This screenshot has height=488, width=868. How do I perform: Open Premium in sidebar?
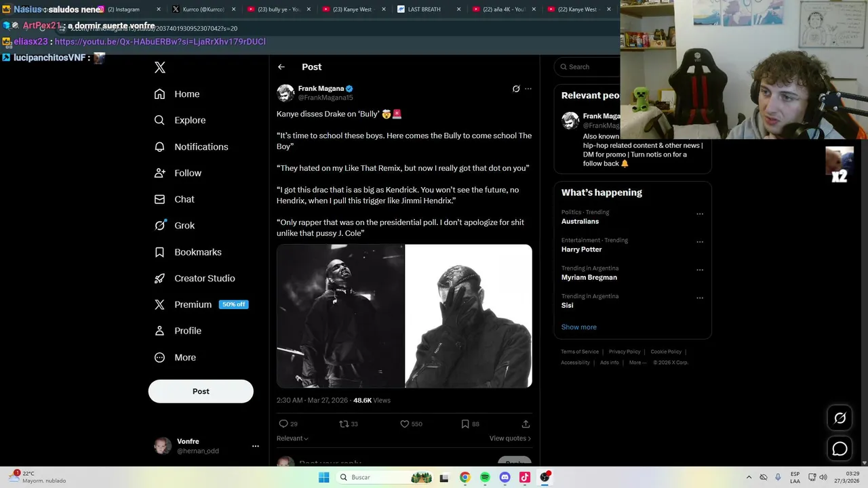(x=183, y=304)
